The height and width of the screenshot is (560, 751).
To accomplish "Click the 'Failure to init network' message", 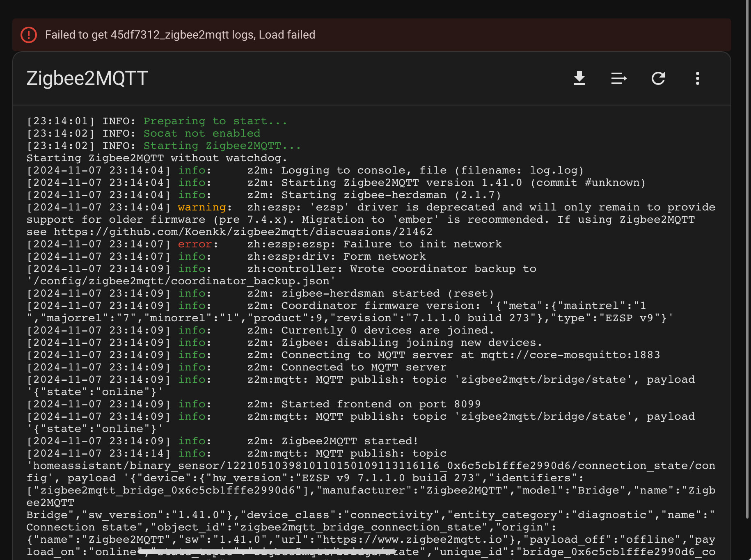I will pos(422,245).
